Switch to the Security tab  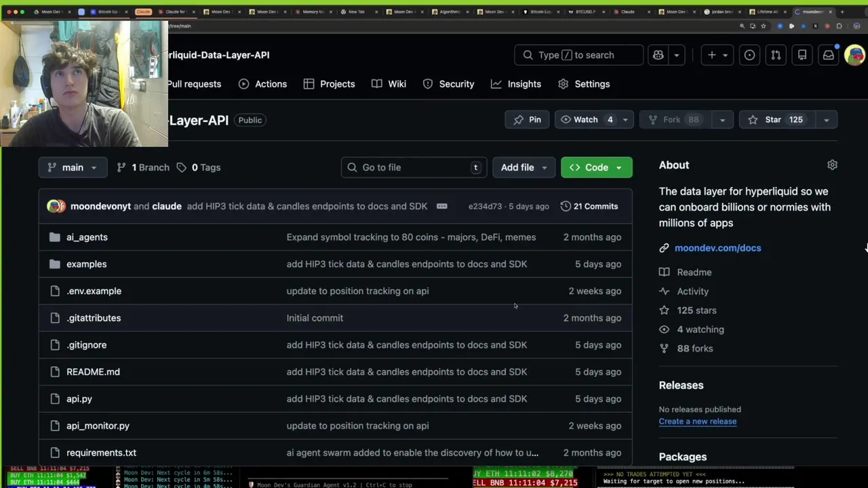(448, 84)
